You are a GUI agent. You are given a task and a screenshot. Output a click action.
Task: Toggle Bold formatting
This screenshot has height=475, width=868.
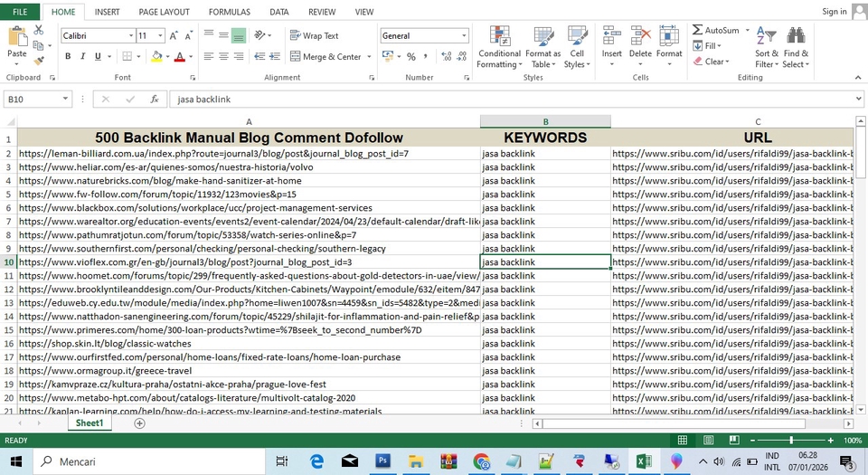(68, 56)
